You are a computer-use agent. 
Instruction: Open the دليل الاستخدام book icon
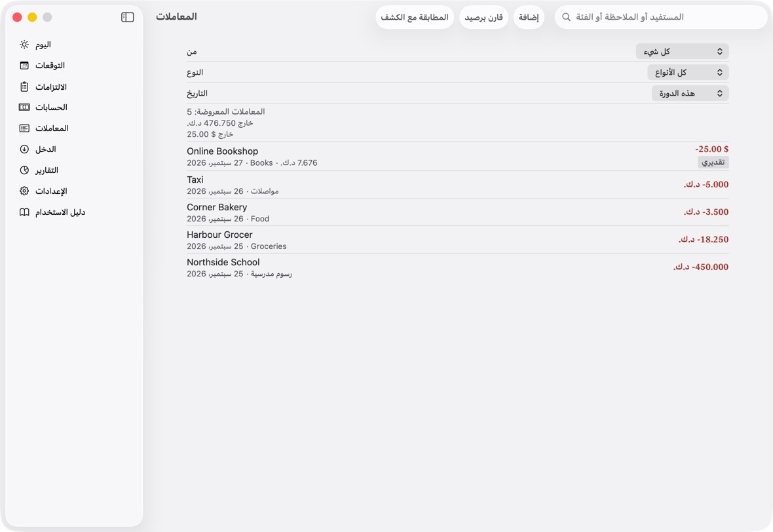[x=24, y=212]
